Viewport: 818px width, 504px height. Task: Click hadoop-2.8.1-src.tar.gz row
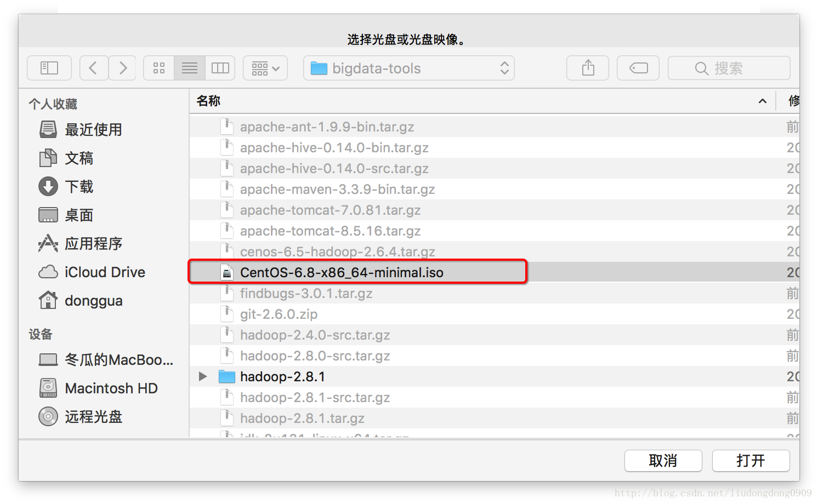495,397
